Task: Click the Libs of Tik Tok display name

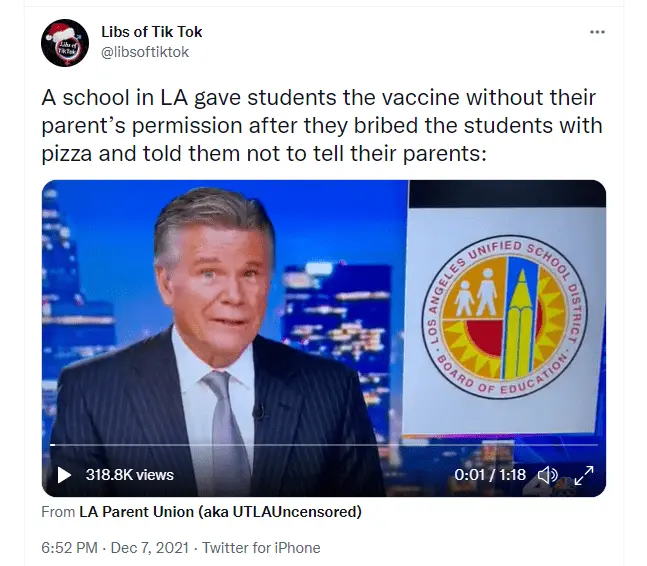Action: 151,31
